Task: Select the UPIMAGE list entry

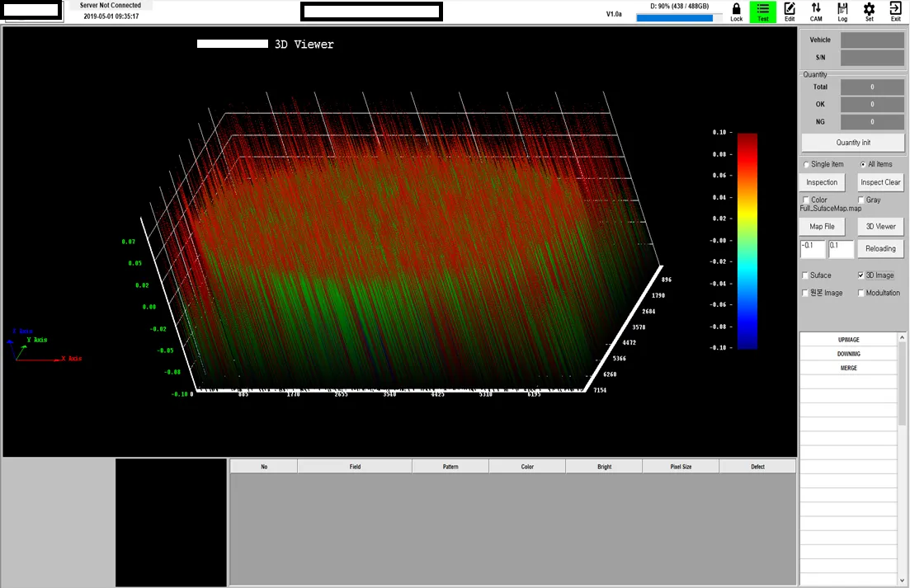Action: pyautogui.click(x=848, y=339)
